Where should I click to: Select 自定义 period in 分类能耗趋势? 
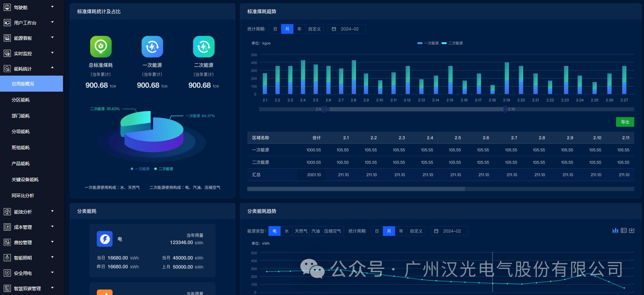click(x=416, y=231)
